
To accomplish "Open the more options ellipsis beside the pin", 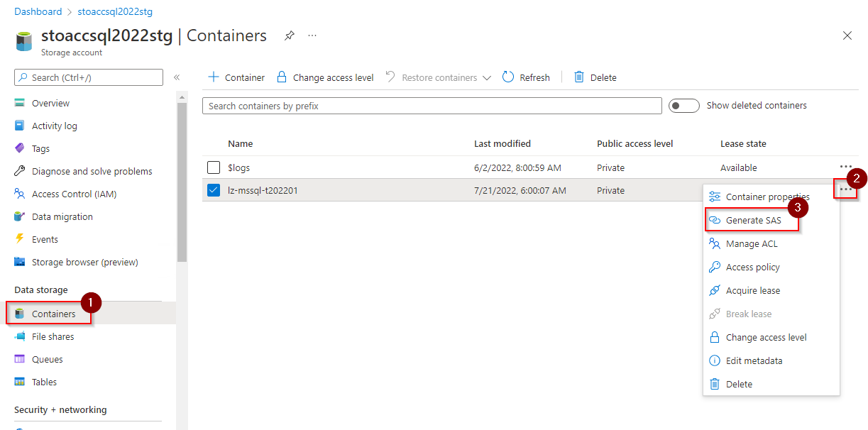I will [312, 35].
